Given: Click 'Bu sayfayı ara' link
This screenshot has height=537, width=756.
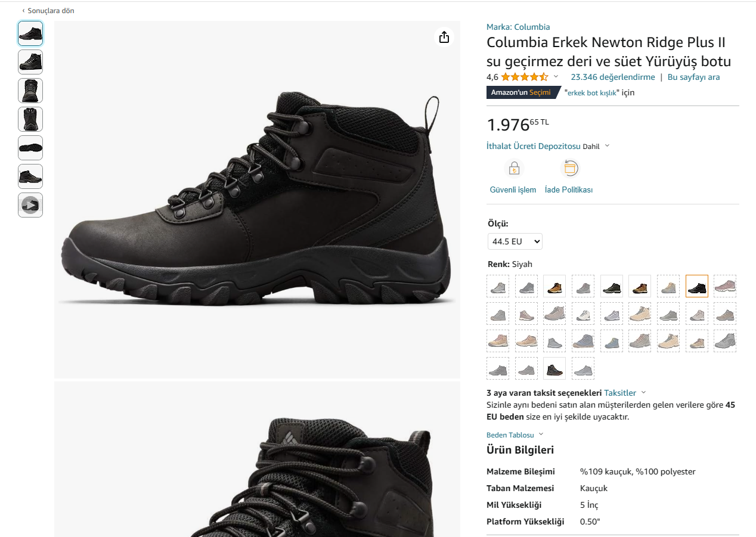Looking at the screenshot, I should (693, 77).
